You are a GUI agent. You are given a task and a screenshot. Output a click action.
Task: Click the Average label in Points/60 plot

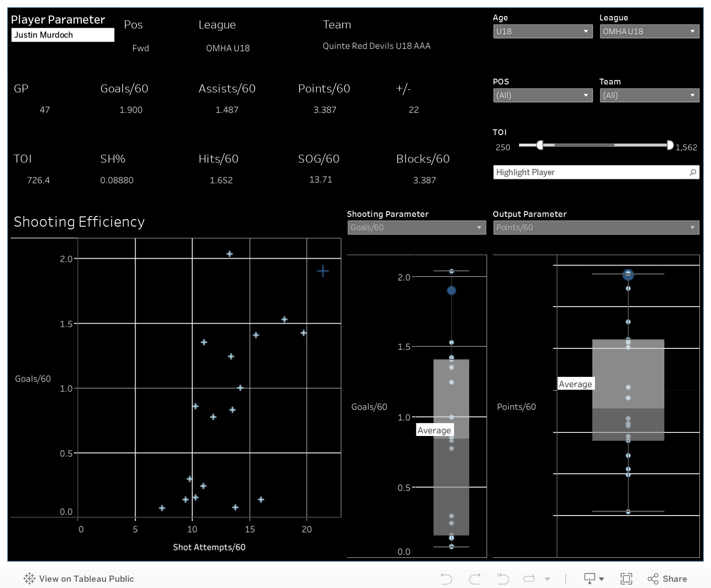coord(575,384)
